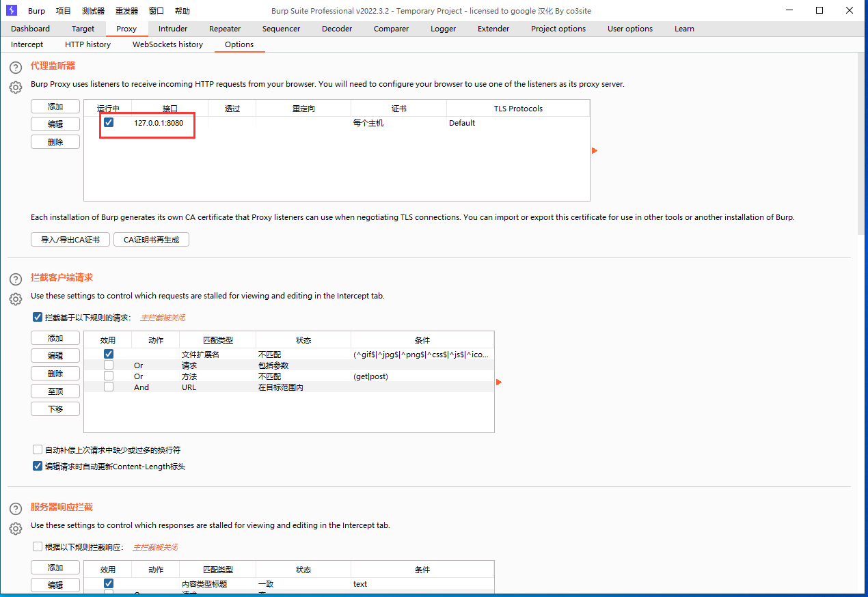868x597 pixels.
Task: Enable 根据以下规则拦截响应 checkbox
Action: [38, 547]
